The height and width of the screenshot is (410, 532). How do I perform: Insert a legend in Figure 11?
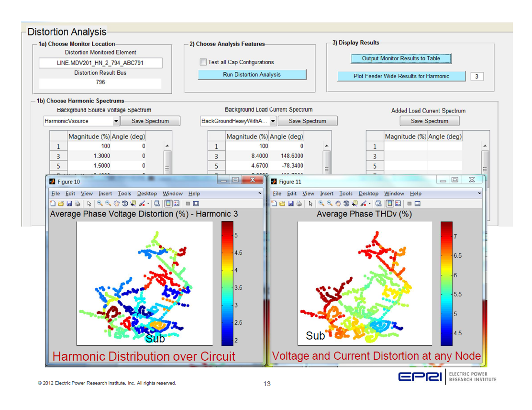coord(398,203)
